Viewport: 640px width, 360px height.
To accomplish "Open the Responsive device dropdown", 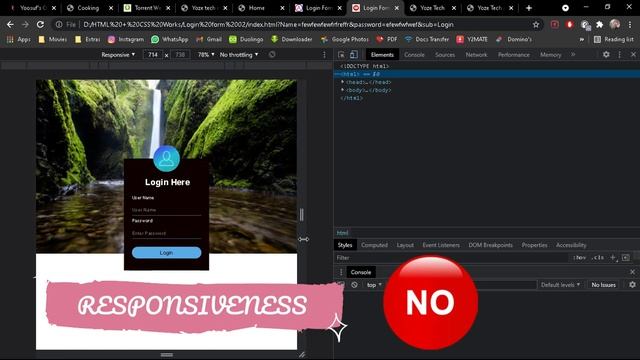I will (x=118, y=54).
